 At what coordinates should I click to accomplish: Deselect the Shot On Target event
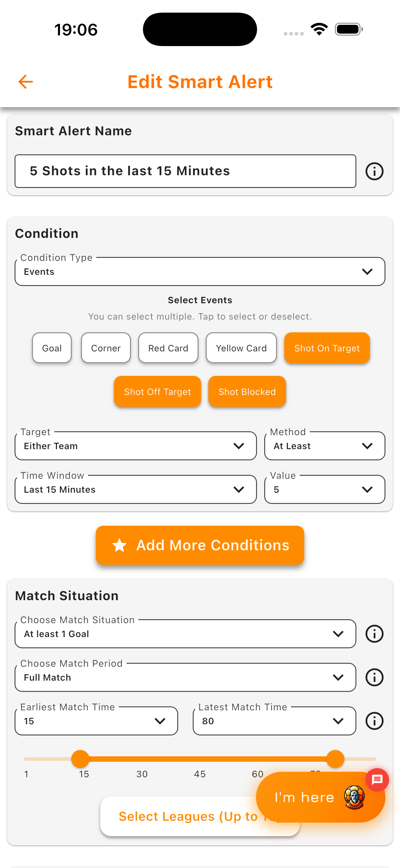tap(326, 348)
